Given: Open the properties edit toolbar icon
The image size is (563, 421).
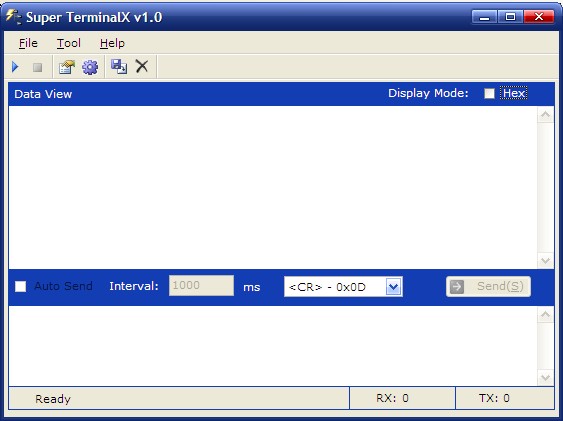Looking at the screenshot, I should coord(67,67).
